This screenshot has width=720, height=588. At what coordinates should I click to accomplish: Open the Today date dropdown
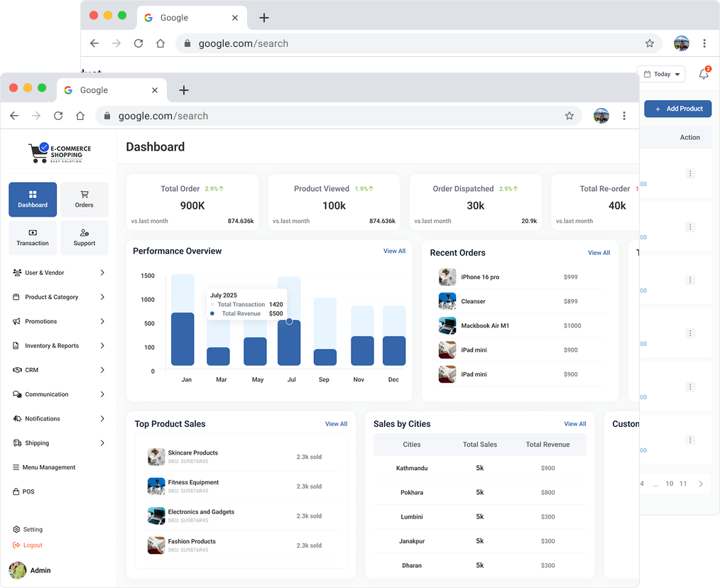click(x=661, y=74)
